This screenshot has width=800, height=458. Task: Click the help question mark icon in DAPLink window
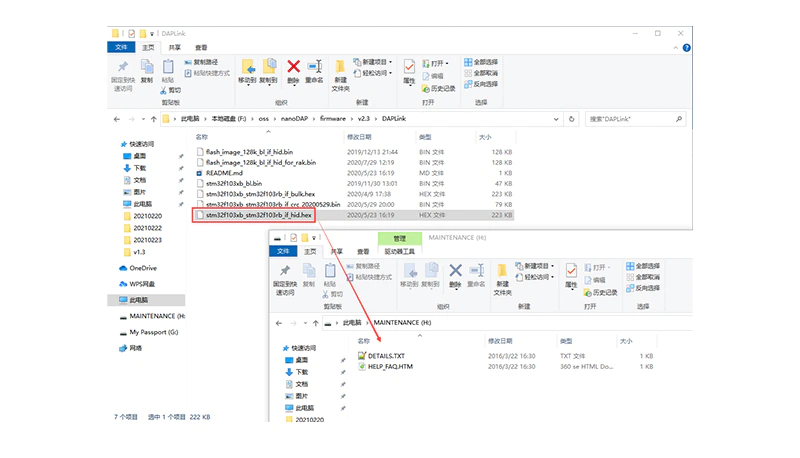tap(687, 48)
